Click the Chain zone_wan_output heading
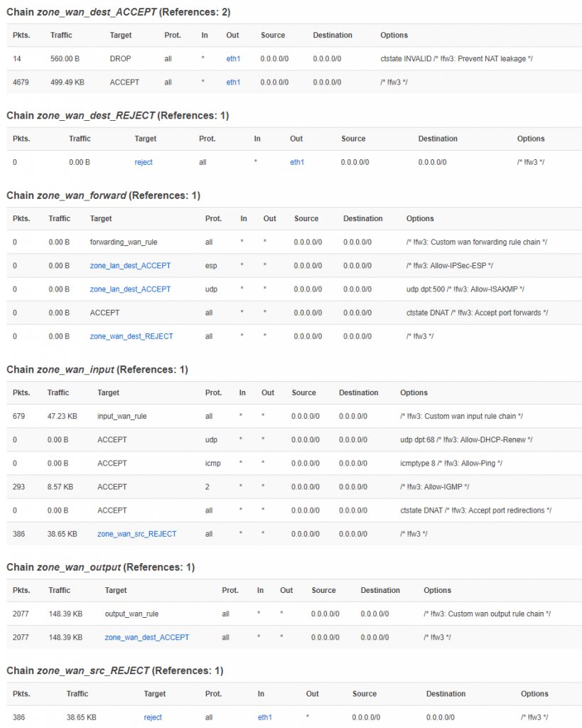The height and width of the screenshot is (728, 582). 99,567
